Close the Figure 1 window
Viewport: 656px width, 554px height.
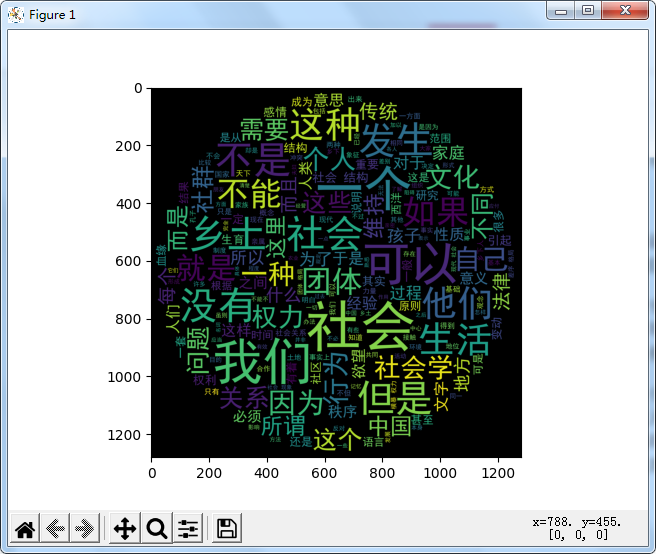coord(626,12)
